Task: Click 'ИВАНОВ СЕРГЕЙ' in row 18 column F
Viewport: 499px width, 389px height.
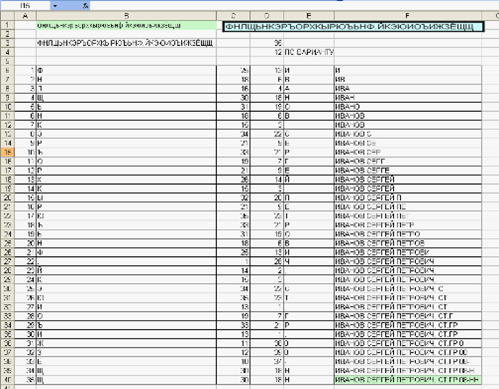Action: pyautogui.click(x=408, y=179)
